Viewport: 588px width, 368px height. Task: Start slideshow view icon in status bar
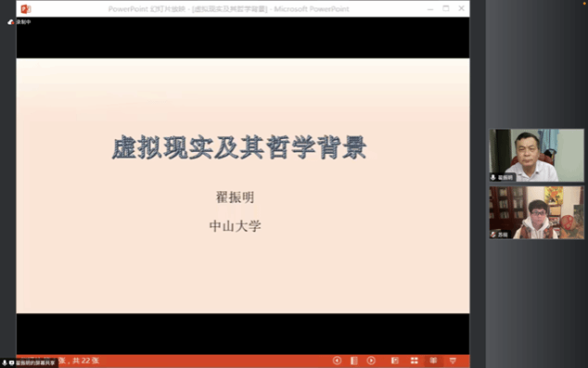click(x=453, y=361)
